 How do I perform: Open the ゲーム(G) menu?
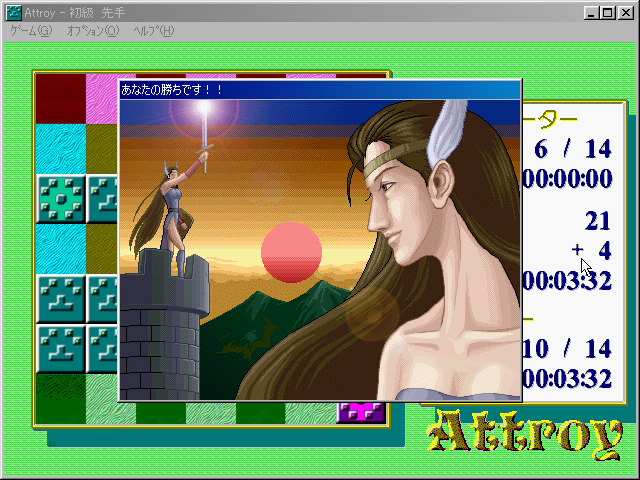pos(31,31)
